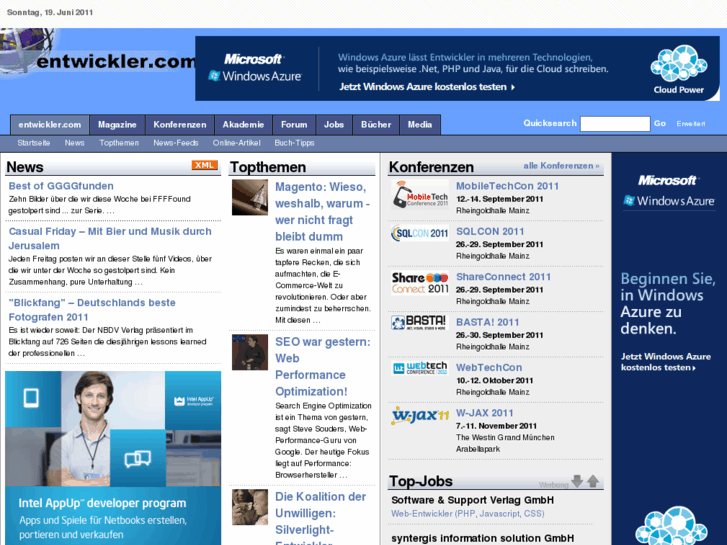
Task: Click the Software & Support Verlag GmbH entry
Action: [472, 500]
